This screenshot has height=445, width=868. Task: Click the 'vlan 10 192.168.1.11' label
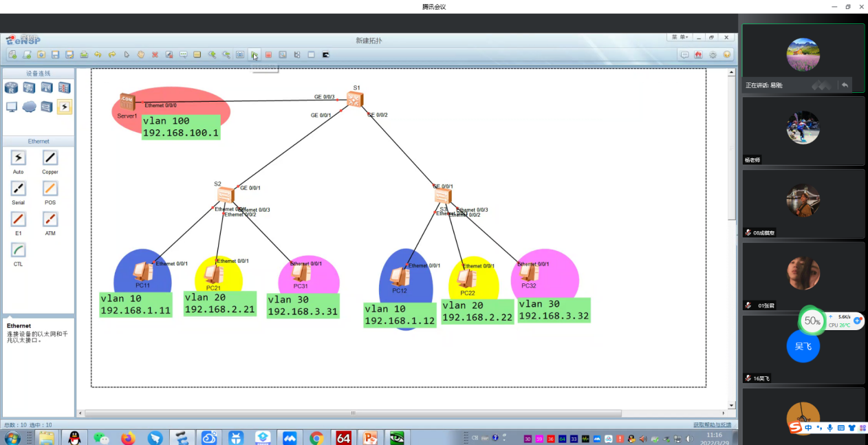pos(136,305)
